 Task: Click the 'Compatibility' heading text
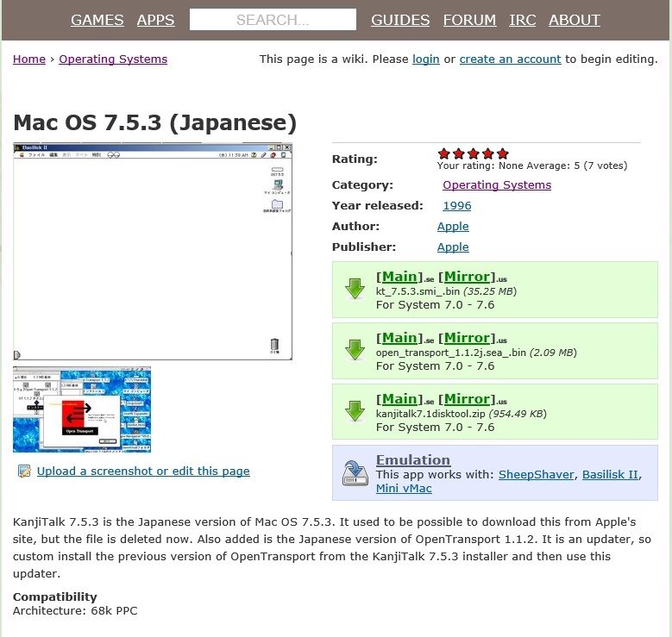(55, 596)
